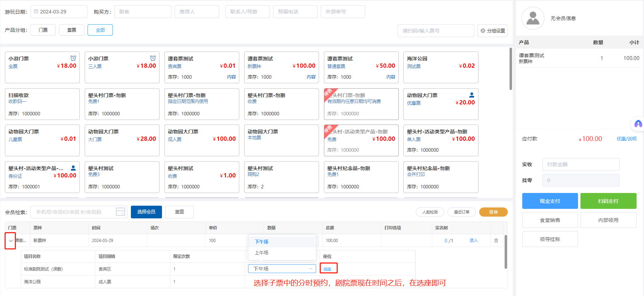Screen dimensions: 644x296
Task: Click the member card icon in the search field
Action: click(x=121, y=212)
